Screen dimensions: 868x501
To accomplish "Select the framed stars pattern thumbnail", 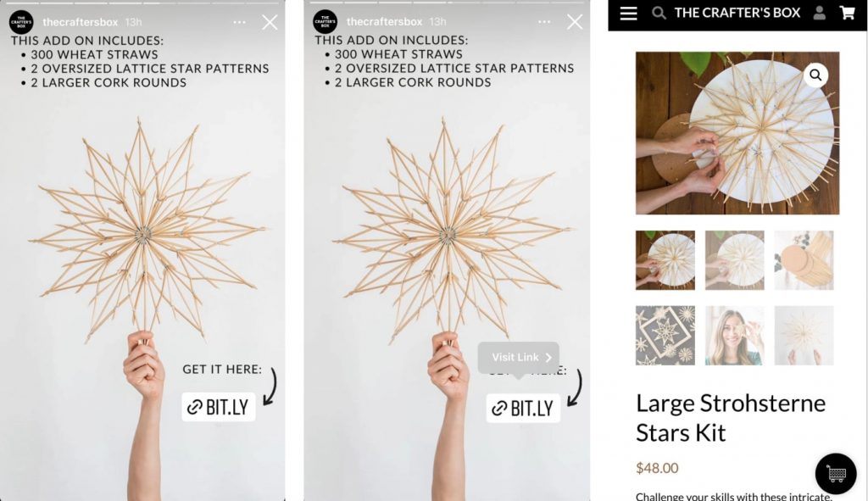I will coord(665,336).
